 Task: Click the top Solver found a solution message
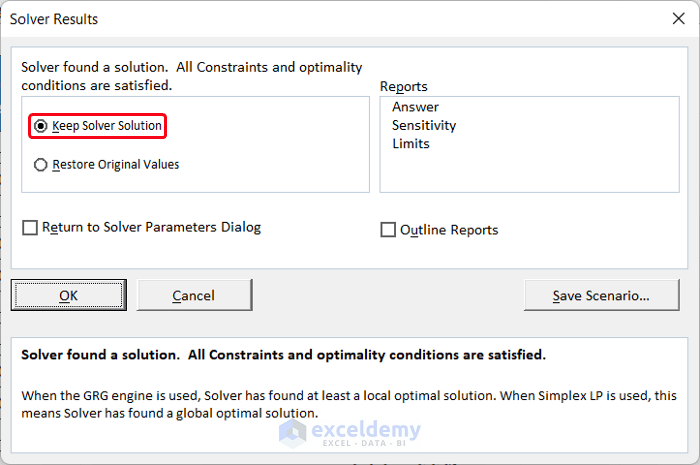tap(192, 76)
